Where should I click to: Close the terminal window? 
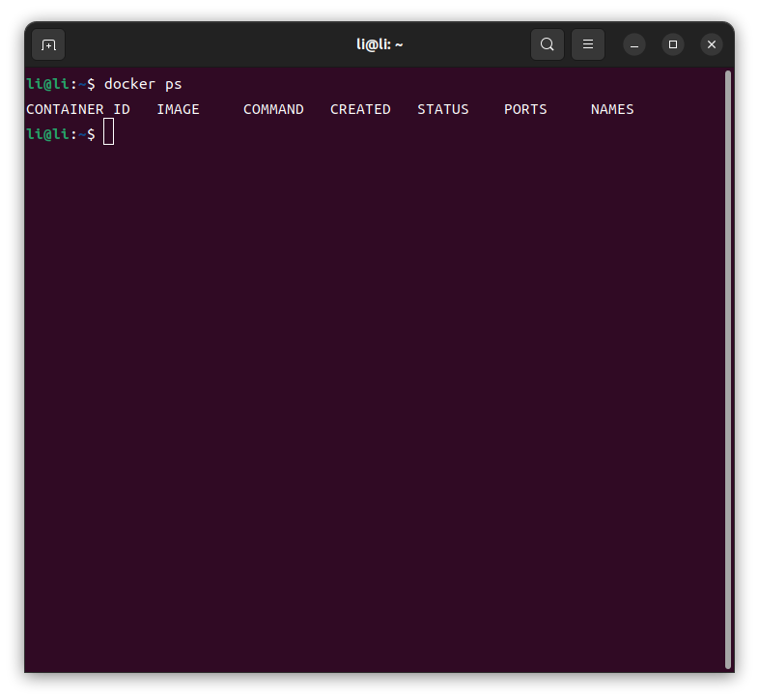click(712, 45)
